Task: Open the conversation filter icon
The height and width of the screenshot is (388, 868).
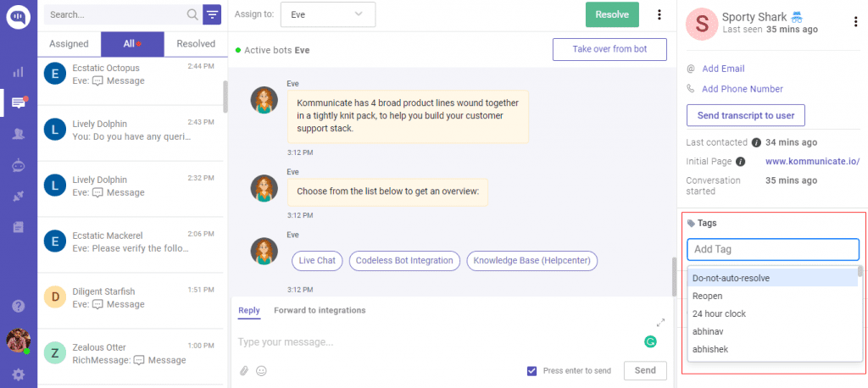Action: click(x=212, y=15)
